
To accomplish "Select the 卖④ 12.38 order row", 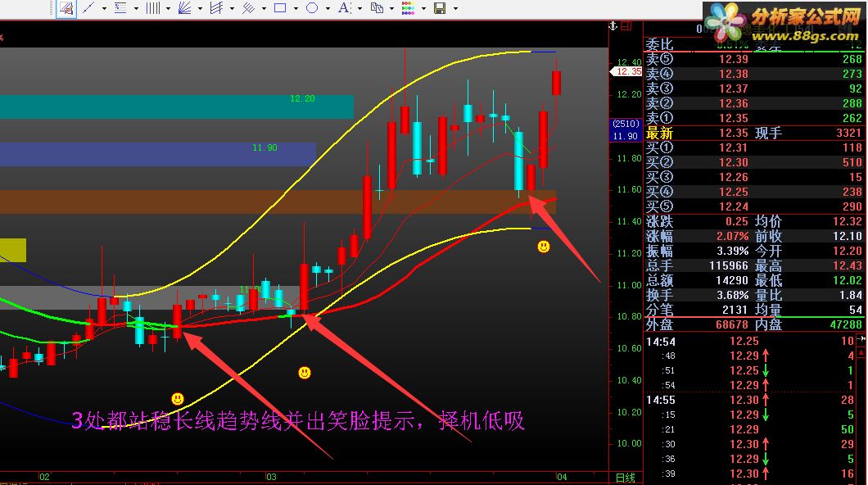I will click(x=754, y=74).
